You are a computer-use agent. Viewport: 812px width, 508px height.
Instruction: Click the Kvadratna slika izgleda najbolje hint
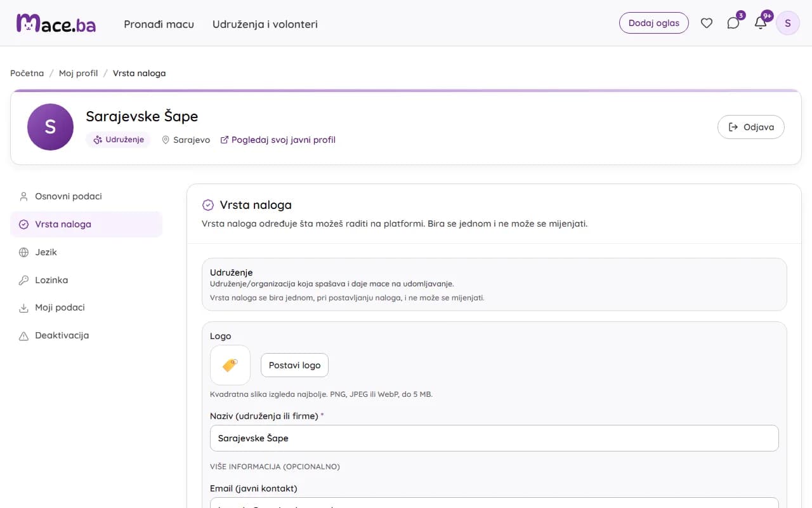coord(321,394)
